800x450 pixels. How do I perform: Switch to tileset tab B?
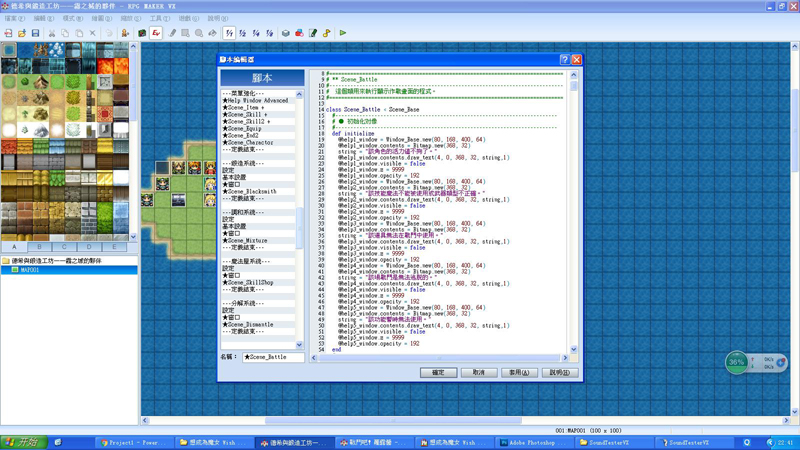click(39, 247)
